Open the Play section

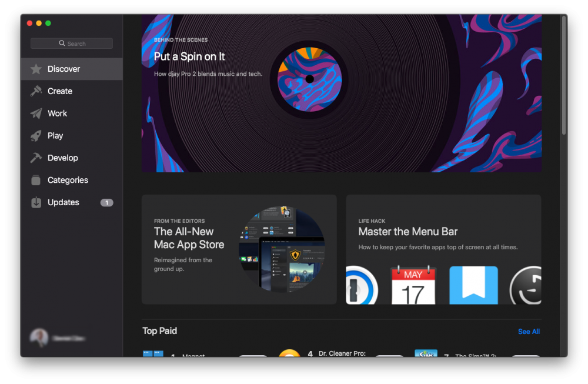click(72, 136)
